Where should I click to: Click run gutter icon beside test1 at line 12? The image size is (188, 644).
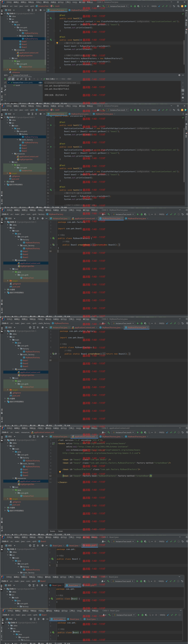point(51,125)
